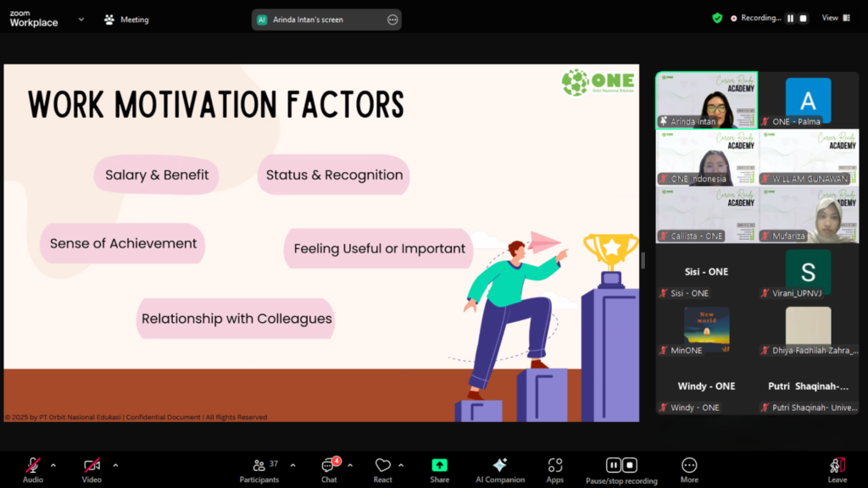Select Dhiya Fadhilah Zahra's participant tile
Image resolution: width=868 pixels, height=488 pixels.
tap(808, 330)
